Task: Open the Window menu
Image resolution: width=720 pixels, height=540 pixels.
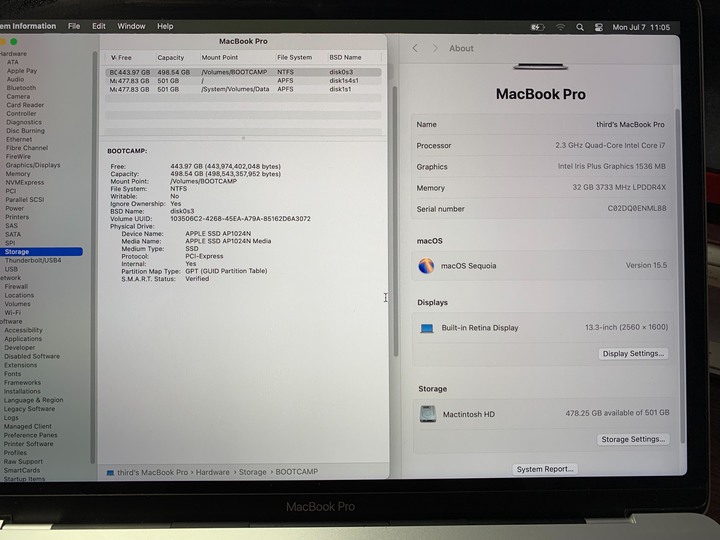Action: 131,26
